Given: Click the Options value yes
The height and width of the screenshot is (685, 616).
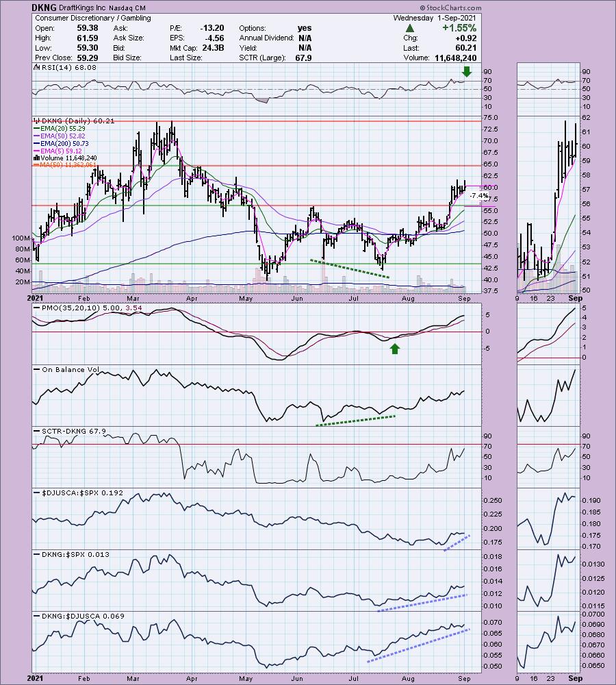Looking at the screenshot, I should [x=305, y=28].
